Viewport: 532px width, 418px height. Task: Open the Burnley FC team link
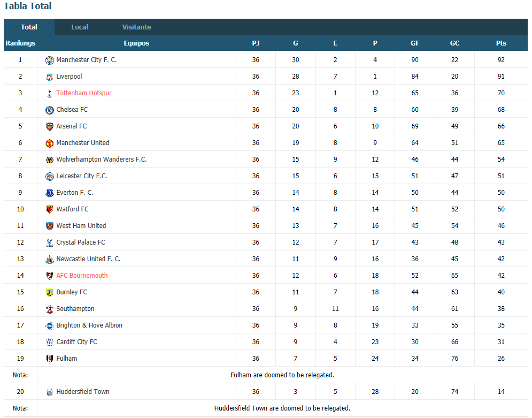72,292
